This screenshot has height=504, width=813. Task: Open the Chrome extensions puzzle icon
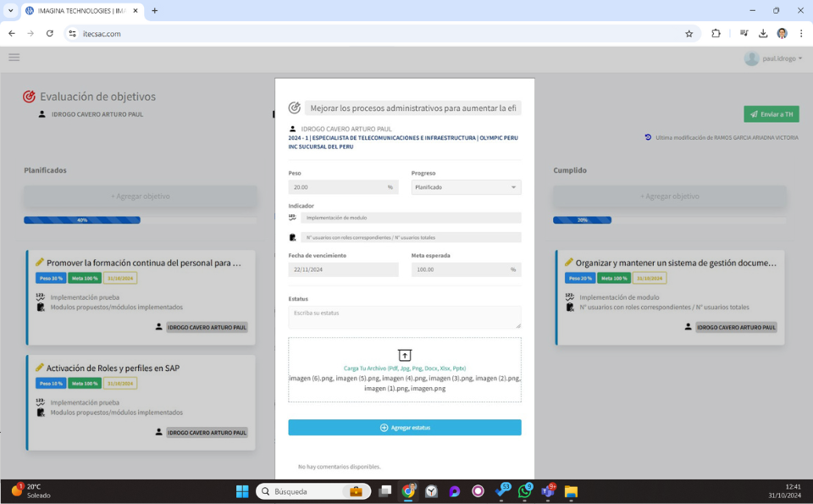[716, 34]
